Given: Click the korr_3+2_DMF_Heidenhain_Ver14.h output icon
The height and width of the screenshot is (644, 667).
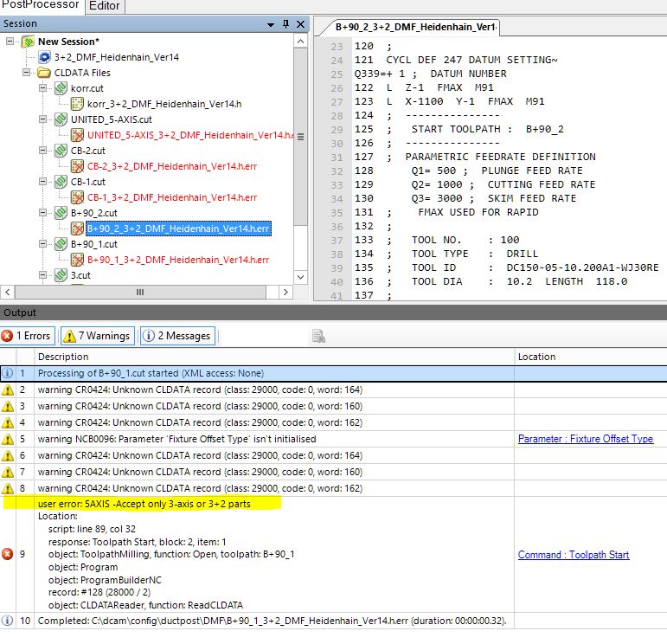Looking at the screenshot, I should [x=77, y=104].
